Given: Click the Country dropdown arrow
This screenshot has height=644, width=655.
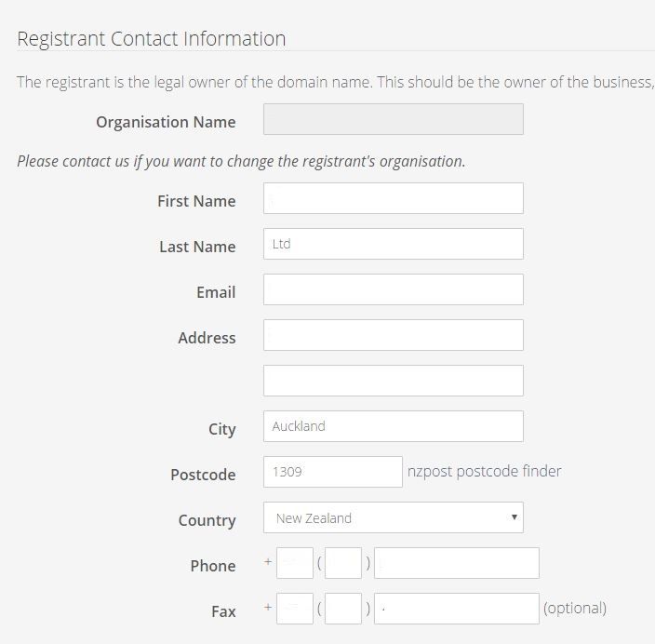Looking at the screenshot, I should pyautogui.click(x=514, y=517).
